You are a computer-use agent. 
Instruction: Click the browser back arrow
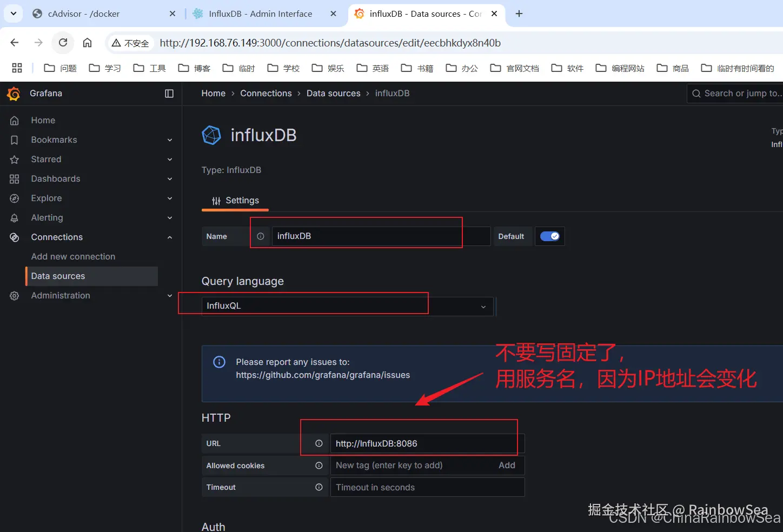pyautogui.click(x=15, y=43)
